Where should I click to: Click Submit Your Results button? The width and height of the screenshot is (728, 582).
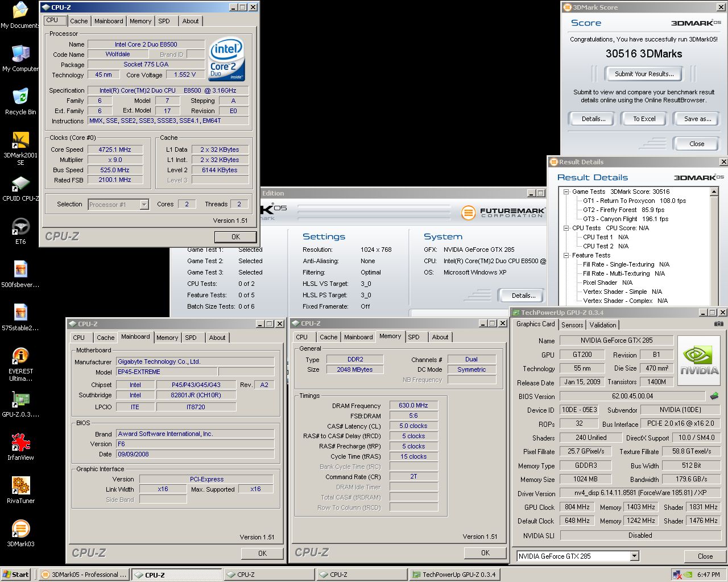coord(644,74)
